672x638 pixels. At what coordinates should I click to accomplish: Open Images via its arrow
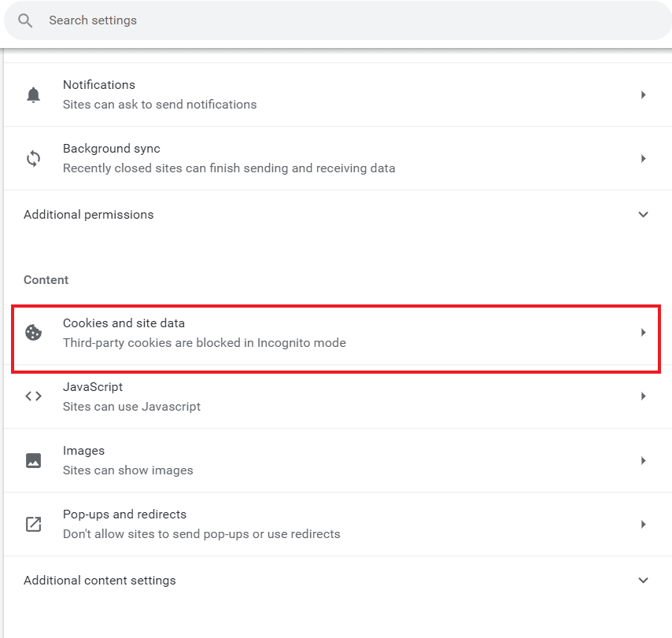pos(644,461)
